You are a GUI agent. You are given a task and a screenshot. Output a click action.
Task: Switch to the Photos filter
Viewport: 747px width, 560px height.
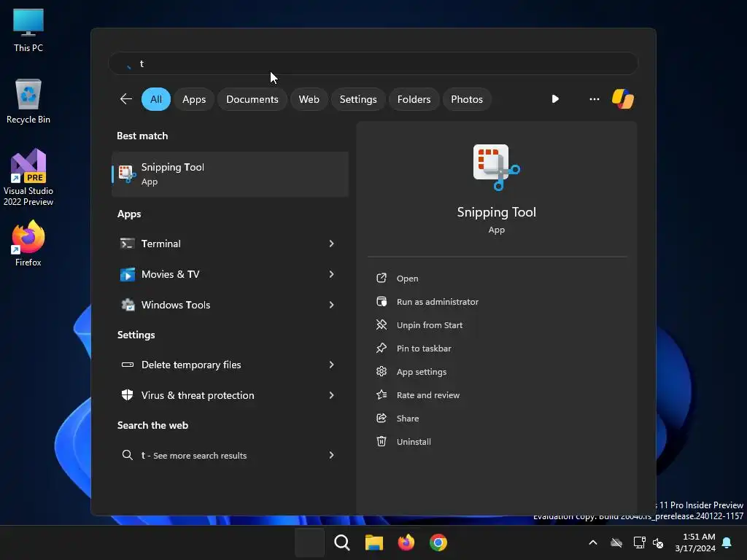tap(467, 99)
